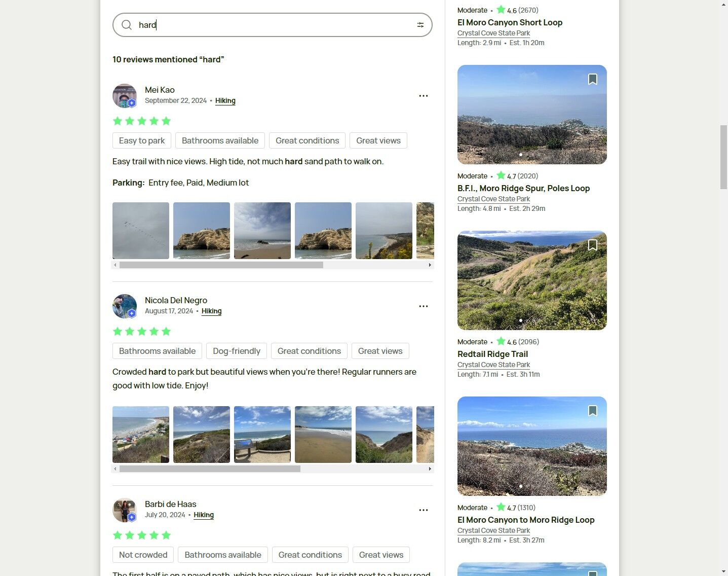Click 'Great views' tag on Barbi's review
This screenshot has width=728, height=576.
(x=381, y=555)
